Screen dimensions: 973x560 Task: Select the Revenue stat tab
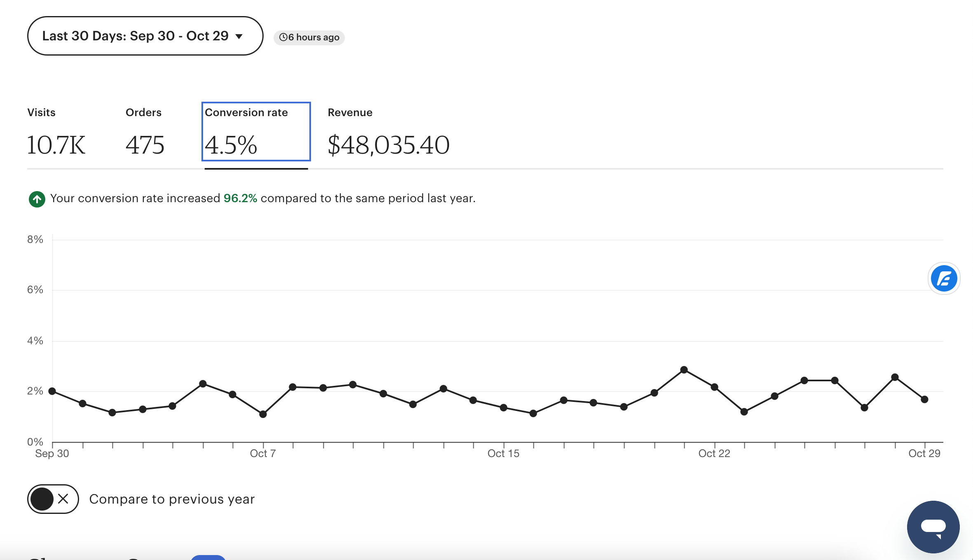click(388, 133)
